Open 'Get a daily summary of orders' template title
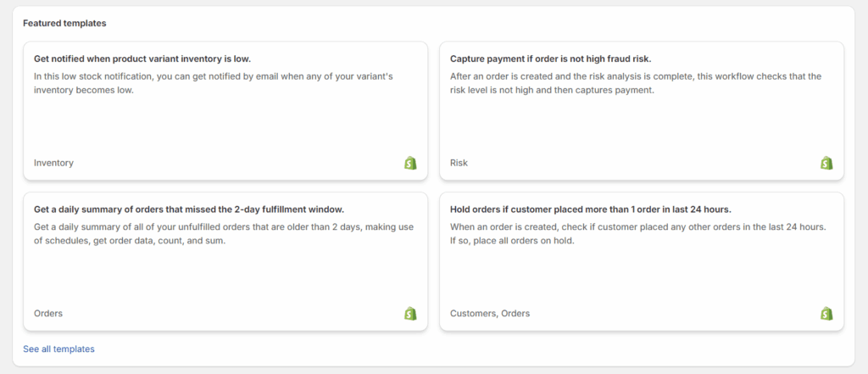The image size is (868, 374). click(189, 209)
